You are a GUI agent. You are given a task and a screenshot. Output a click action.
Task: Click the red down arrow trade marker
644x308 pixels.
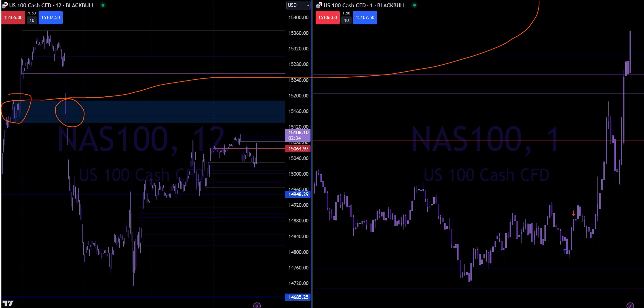pyautogui.click(x=573, y=213)
